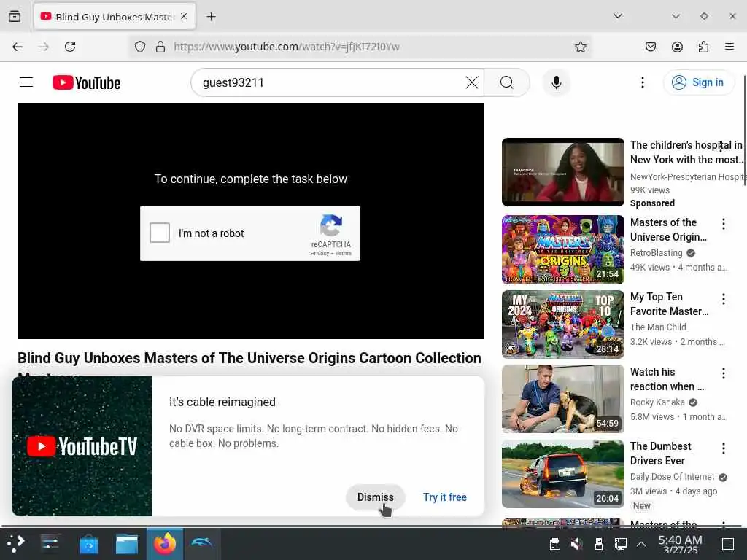
Task: Open Firefox account icon
Action: tap(677, 47)
